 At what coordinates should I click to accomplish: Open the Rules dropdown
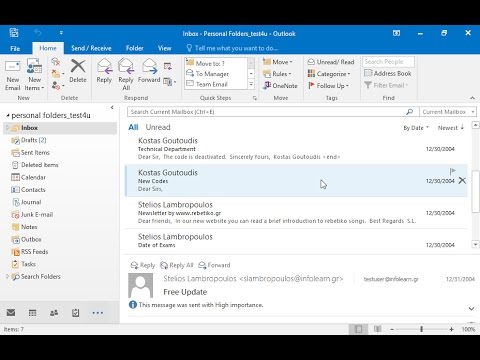click(x=277, y=74)
